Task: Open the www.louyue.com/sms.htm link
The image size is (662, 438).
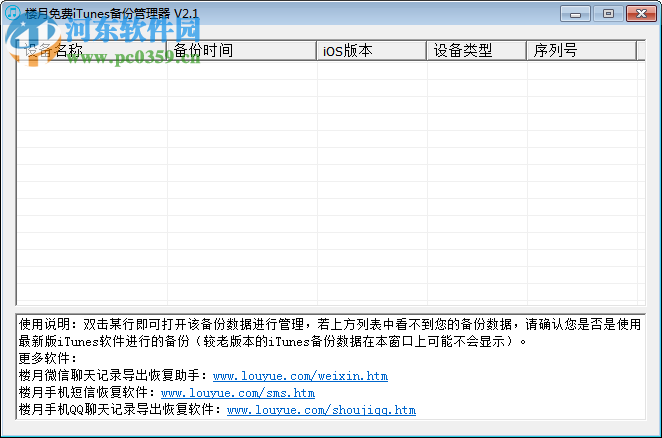Action: [x=238, y=393]
